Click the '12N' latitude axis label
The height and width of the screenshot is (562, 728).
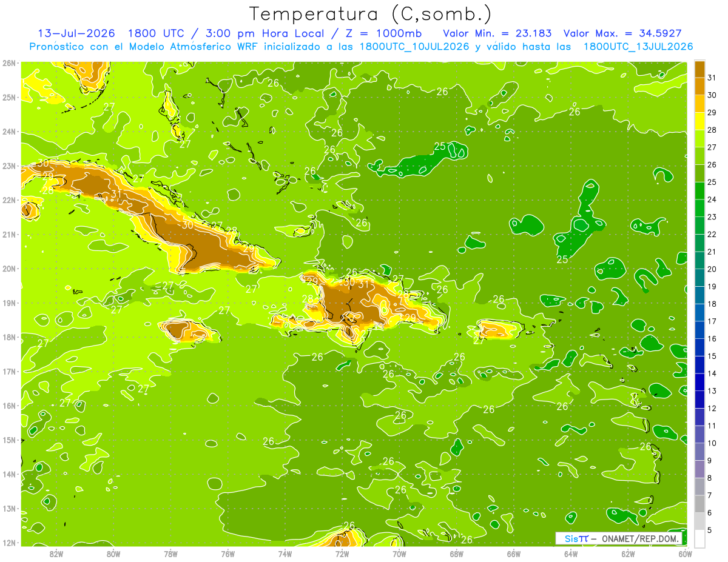pos(8,543)
